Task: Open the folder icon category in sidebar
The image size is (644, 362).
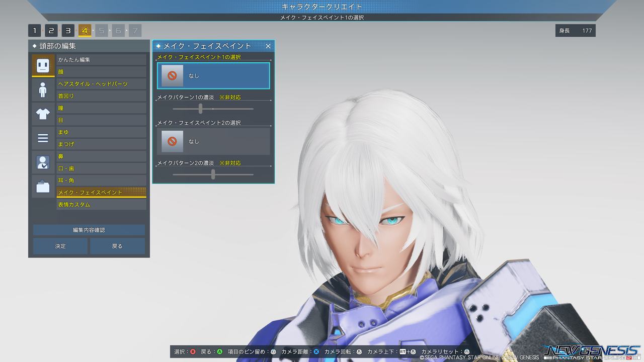Action: [x=43, y=187]
